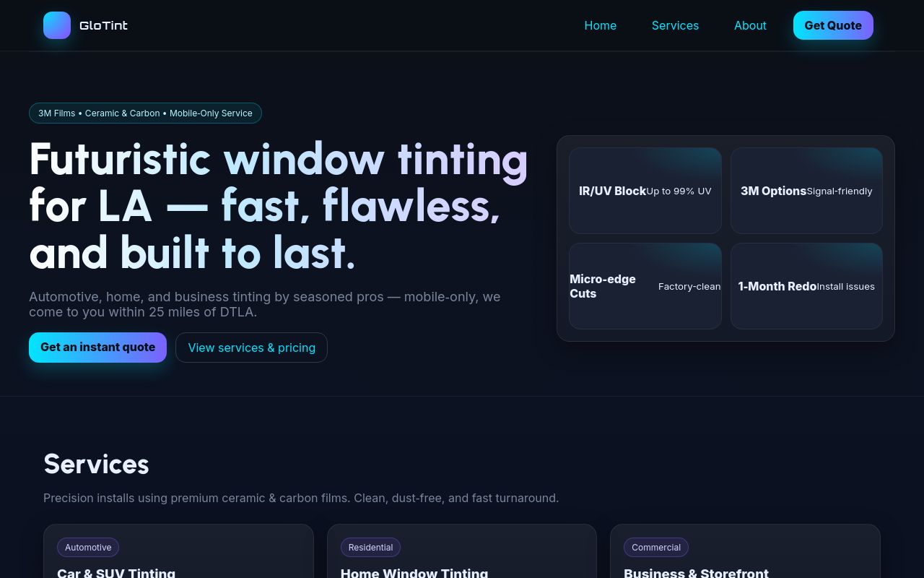Click the Automotive tag pill
Image resolution: width=924 pixels, height=578 pixels.
pos(88,547)
